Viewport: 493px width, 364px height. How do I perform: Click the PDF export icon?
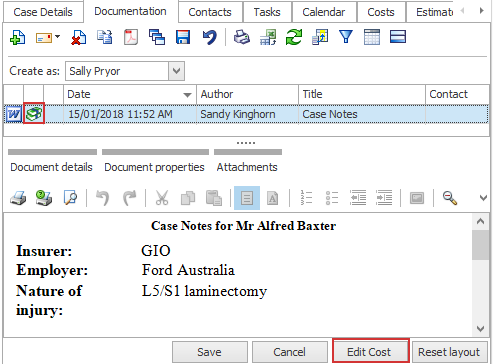point(131,37)
